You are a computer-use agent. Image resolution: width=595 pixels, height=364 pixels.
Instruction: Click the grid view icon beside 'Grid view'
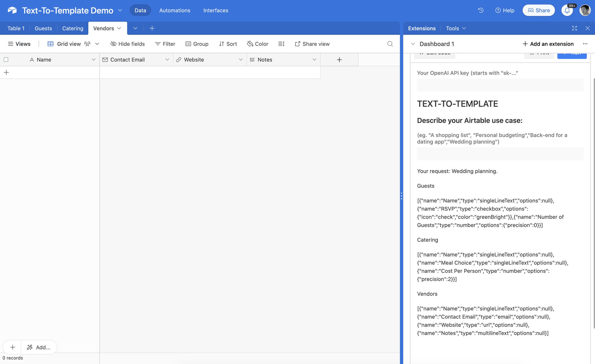[50, 44]
